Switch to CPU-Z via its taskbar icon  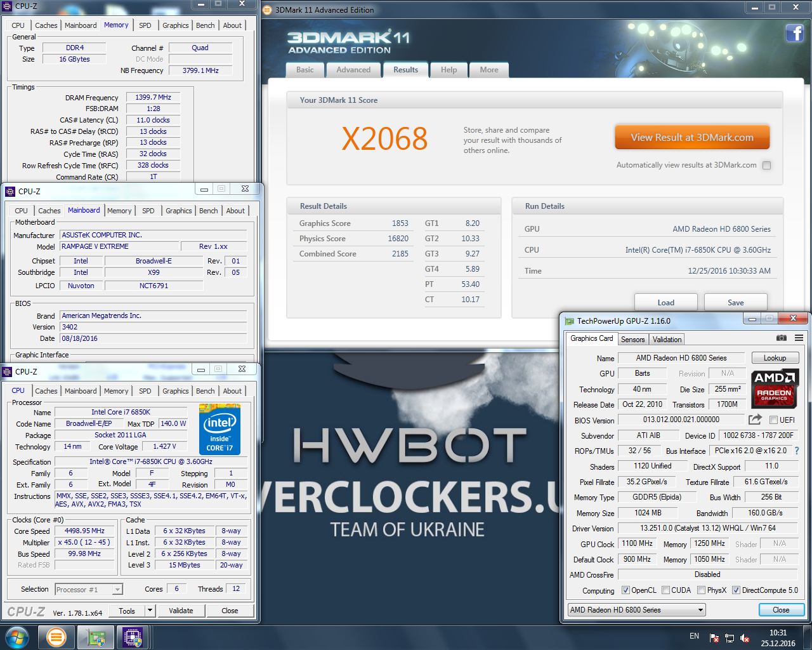coord(133,637)
